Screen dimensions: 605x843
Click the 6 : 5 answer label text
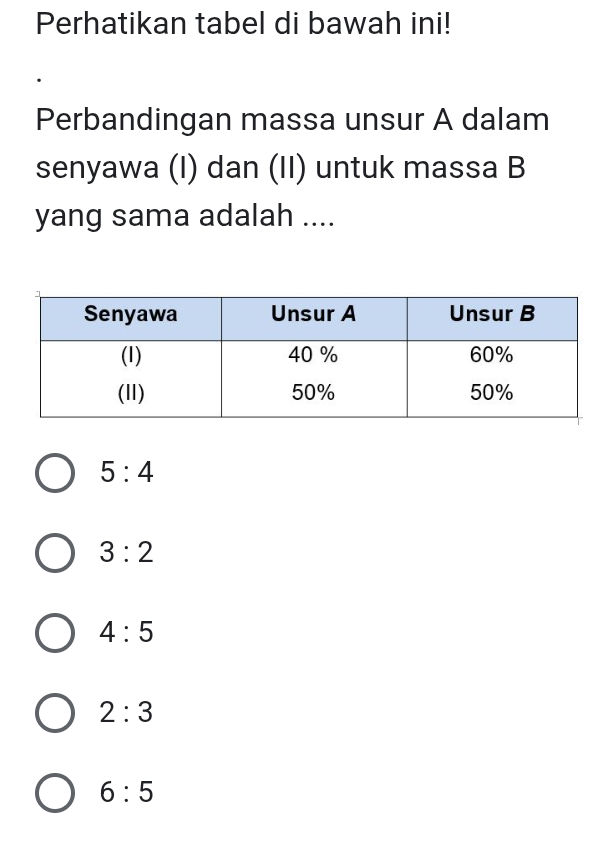(x=123, y=792)
